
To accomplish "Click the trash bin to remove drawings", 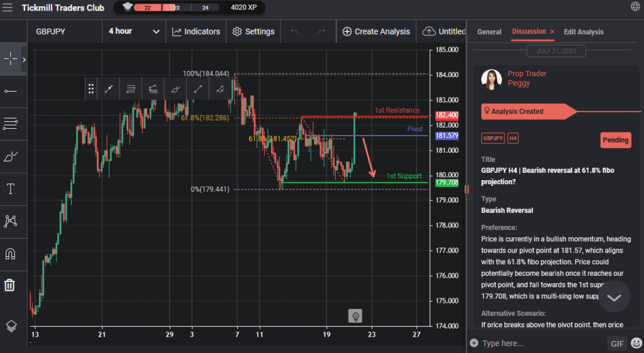I will [x=10, y=285].
